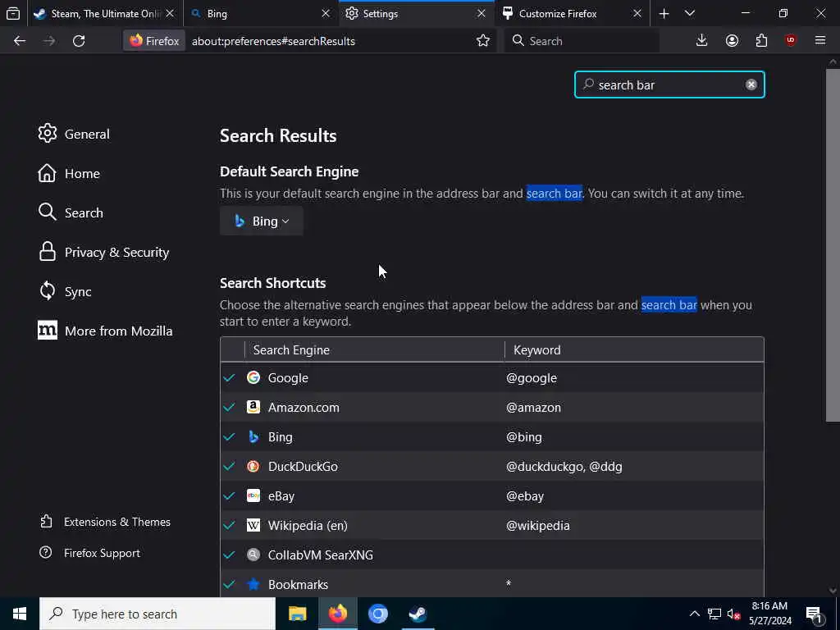The height and width of the screenshot is (630, 840).
Task: Open the Firefox account icon
Action: [x=732, y=41]
